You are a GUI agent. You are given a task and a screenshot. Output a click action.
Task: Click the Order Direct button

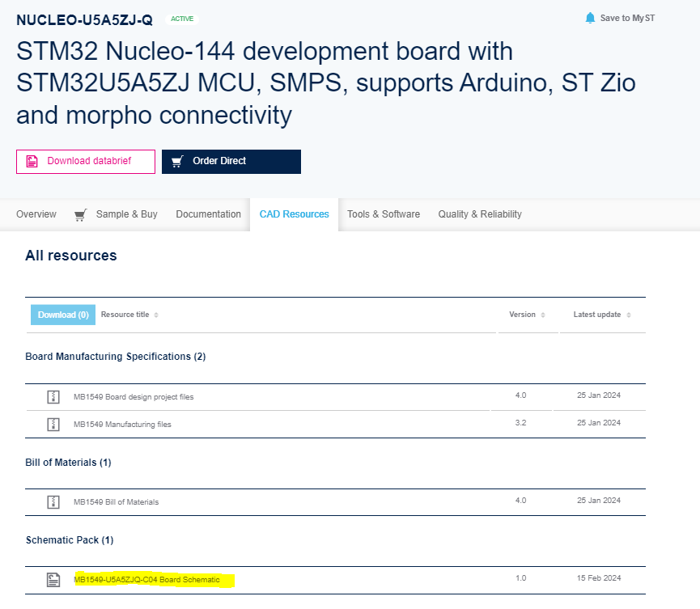click(231, 161)
